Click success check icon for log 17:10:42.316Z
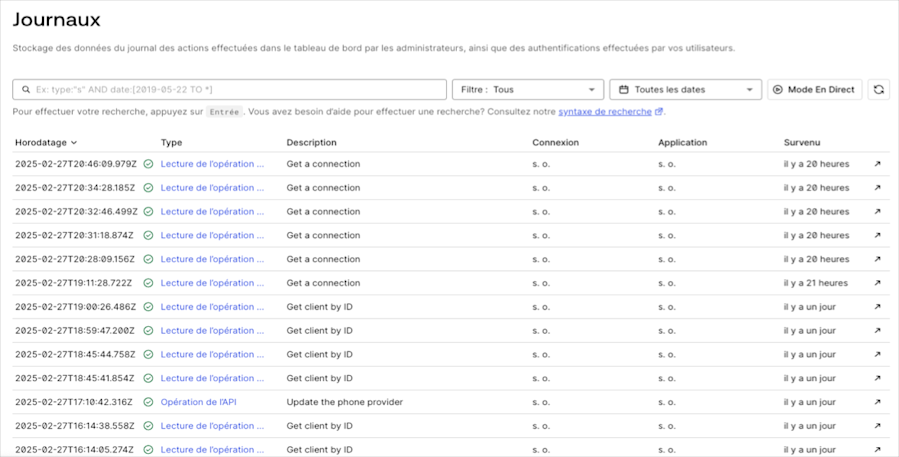 tap(148, 402)
